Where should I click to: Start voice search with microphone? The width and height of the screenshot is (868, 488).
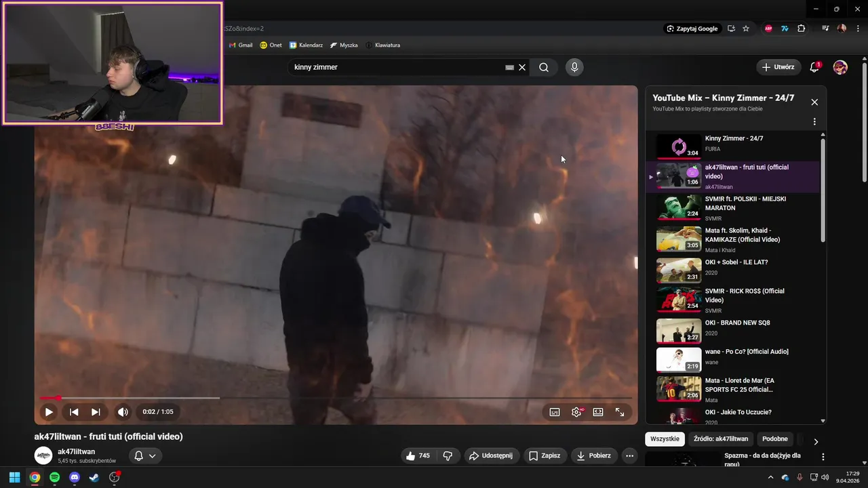[x=574, y=67]
